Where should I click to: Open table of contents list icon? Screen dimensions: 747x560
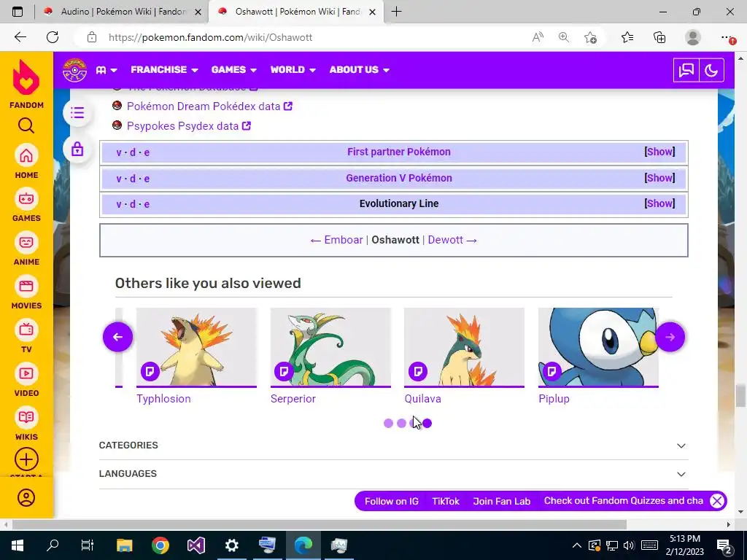77,113
